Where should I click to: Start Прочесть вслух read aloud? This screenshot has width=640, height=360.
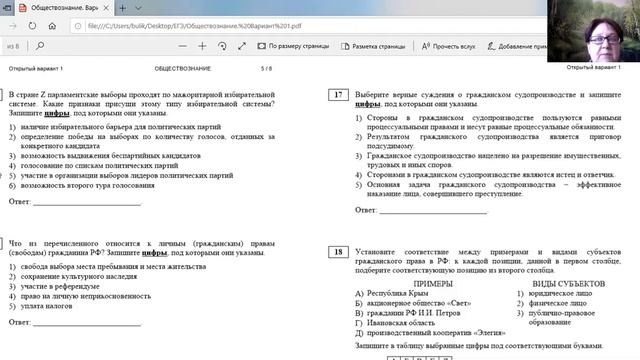(x=448, y=46)
